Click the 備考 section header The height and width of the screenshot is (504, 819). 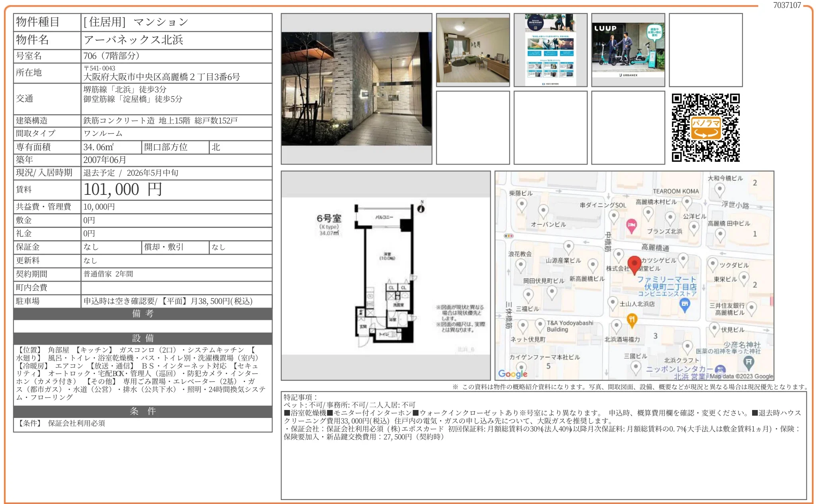pyautogui.click(x=143, y=314)
